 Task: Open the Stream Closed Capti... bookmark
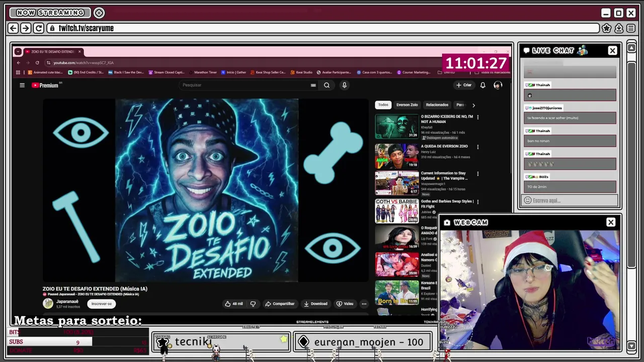167,72
